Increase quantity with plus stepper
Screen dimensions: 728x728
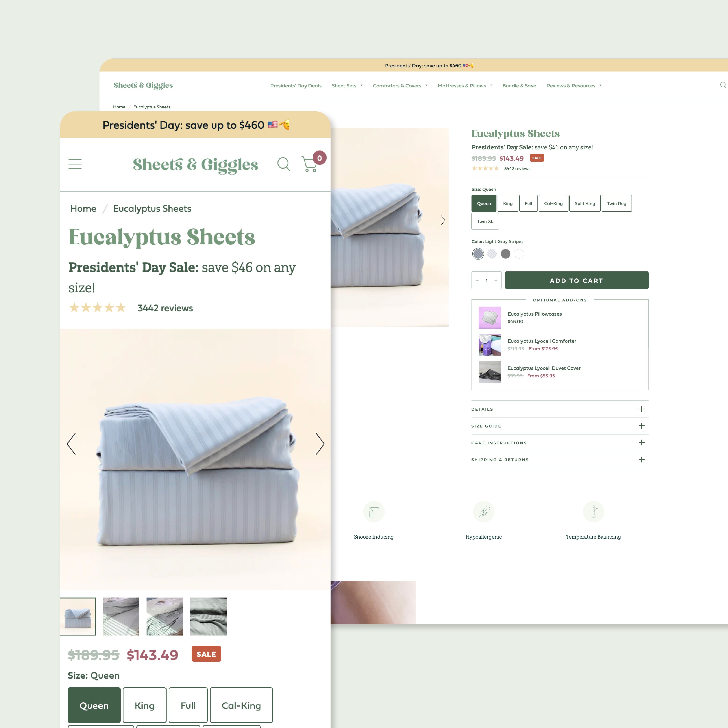pyautogui.click(x=496, y=280)
